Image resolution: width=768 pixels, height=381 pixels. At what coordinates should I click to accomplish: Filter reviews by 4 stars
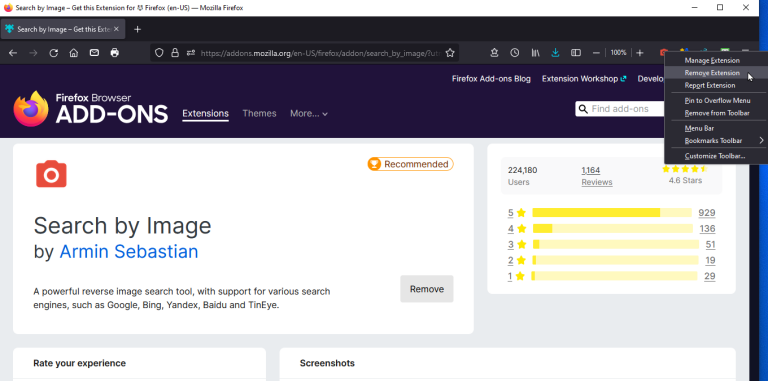click(x=516, y=229)
